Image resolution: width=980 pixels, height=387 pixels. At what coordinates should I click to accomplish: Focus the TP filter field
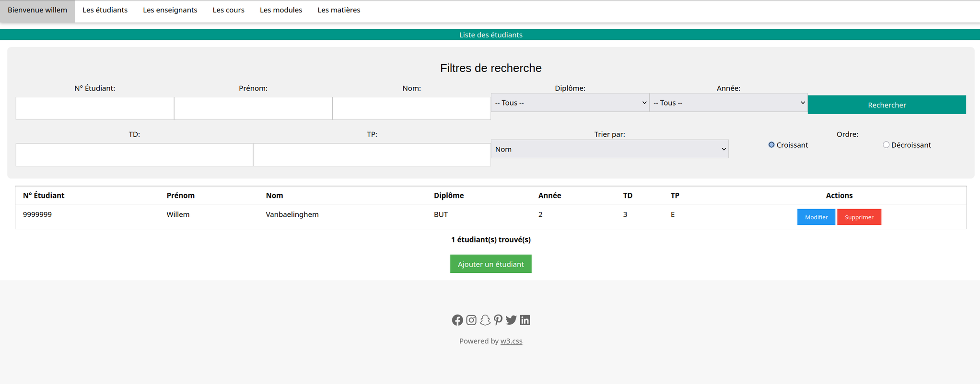point(372,155)
